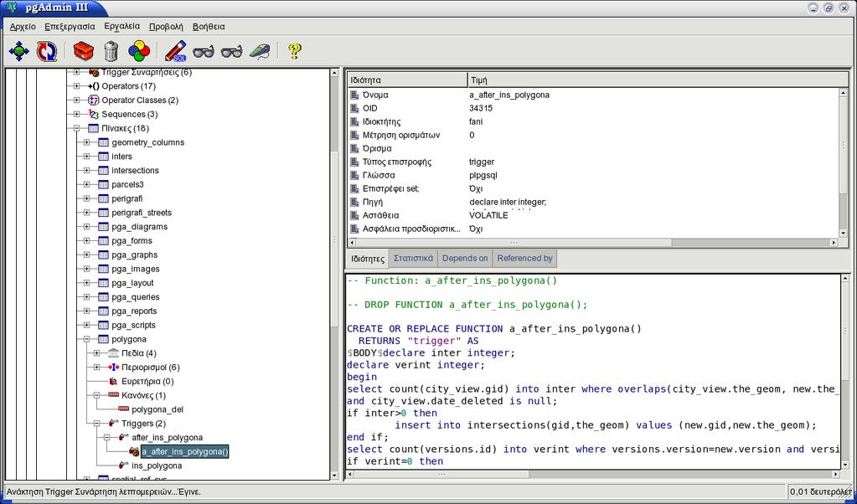Switch to the Depends on tab
The image size is (857, 504).
pyautogui.click(x=465, y=259)
